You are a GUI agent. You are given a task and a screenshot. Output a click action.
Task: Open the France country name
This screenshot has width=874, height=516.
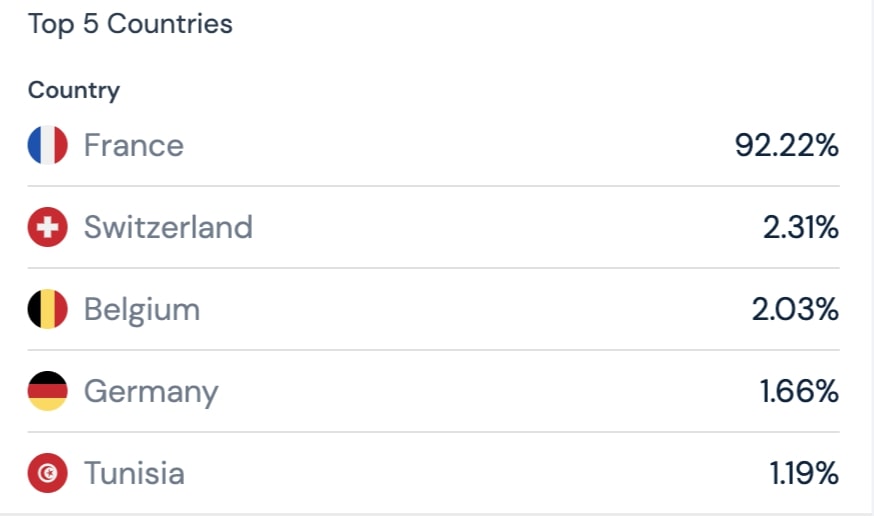[x=133, y=146]
